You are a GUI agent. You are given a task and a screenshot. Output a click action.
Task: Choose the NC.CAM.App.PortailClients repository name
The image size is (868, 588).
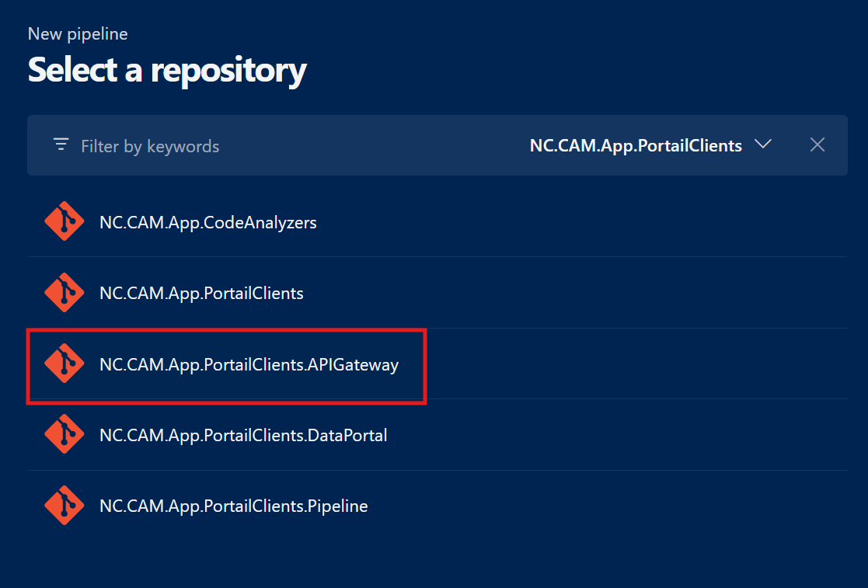(201, 293)
